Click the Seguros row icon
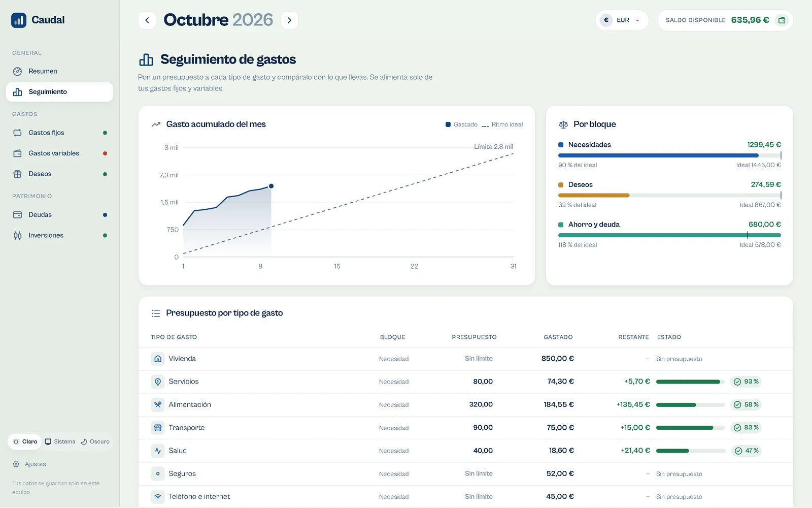 (x=158, y=474)
